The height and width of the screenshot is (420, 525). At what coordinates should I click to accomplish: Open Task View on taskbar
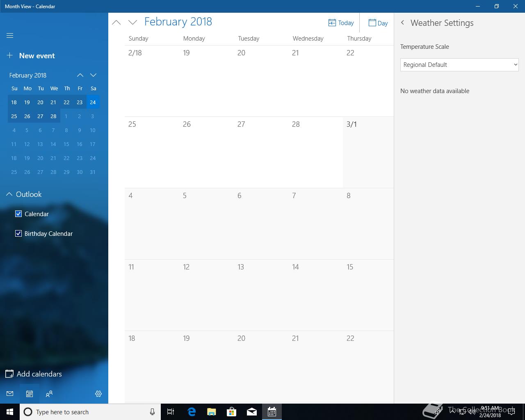[171, 412]
